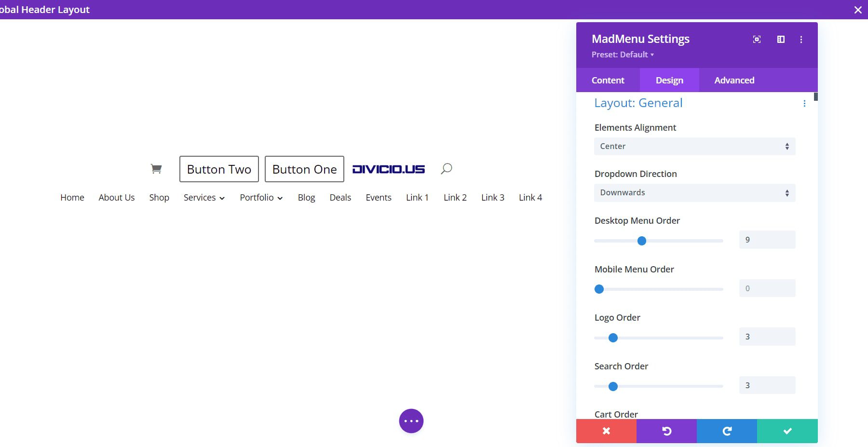
Task: Click the Logo Order label
Action: pyautogui.click(x=617, y=318)
